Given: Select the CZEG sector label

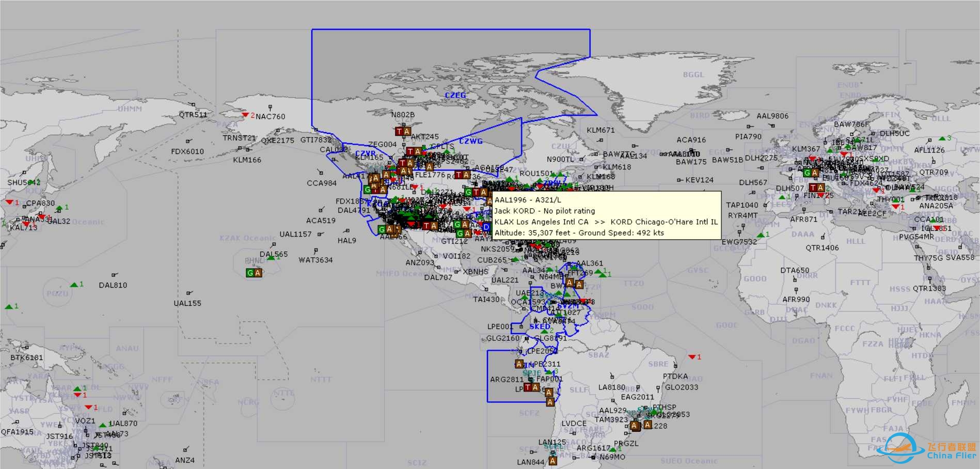Looking at the screenshot, I should [x=455, y=95].
